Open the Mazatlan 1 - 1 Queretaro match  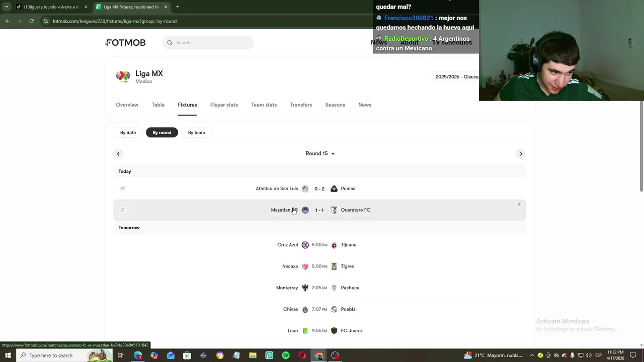click(319, 210)
